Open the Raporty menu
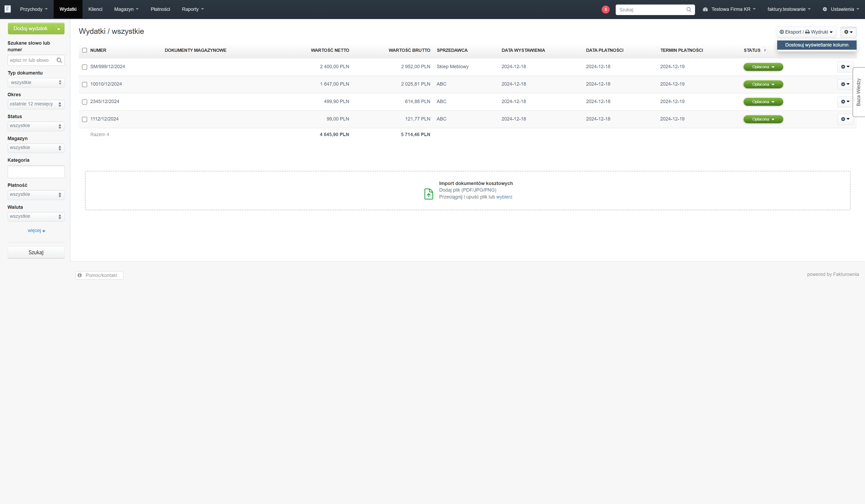The width and height of the screenshot is (865, 504). pyautogui.click(x=192, y=9)
